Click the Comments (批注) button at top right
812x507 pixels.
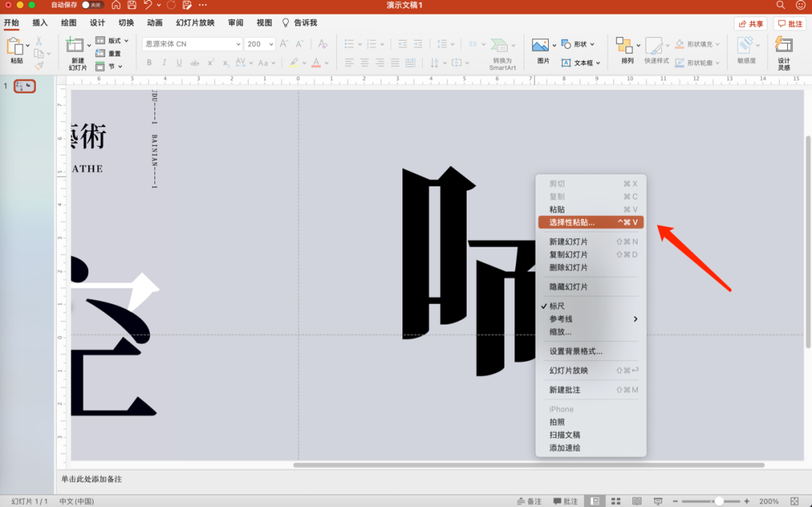click(790, 24)
